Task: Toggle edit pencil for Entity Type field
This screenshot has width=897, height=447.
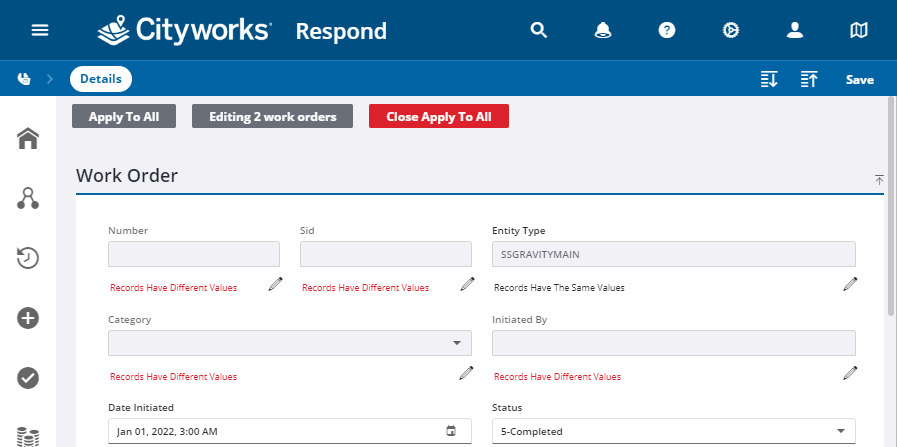Action: [x=850, y=285]
